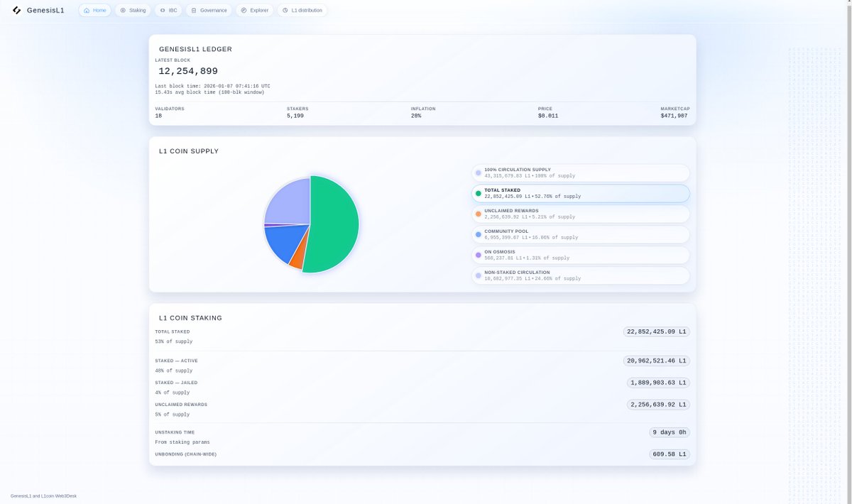Screen dimensions: 852x504
Task: Click the "53% of supply" text
Action: pyautogui.click(x=174, y=341)
